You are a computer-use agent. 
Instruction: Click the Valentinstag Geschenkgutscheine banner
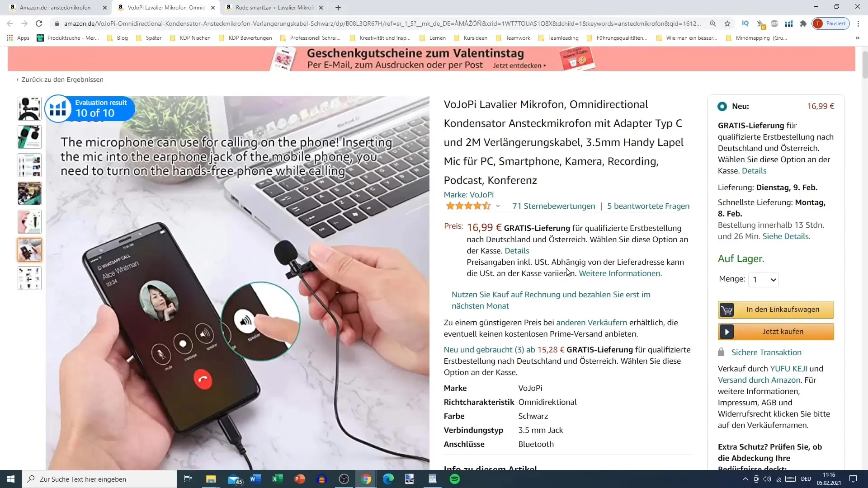(x=431, y=59)
